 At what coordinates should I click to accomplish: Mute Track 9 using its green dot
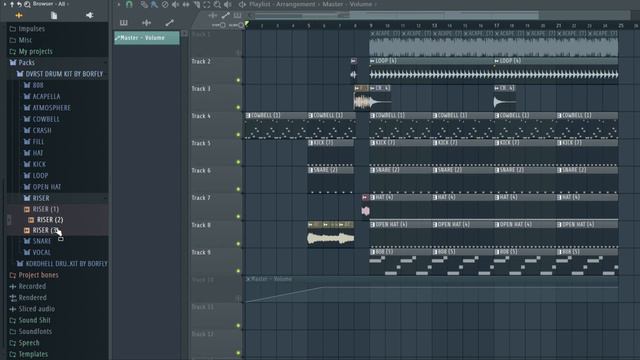pos(238,271)
